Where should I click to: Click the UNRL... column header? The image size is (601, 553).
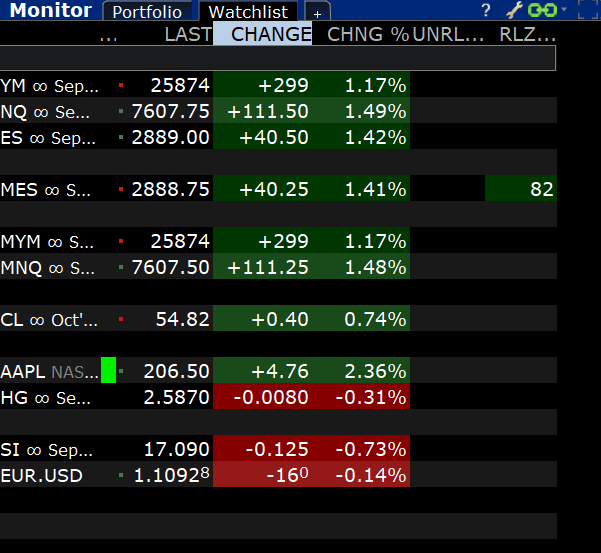tap(448, 34)
